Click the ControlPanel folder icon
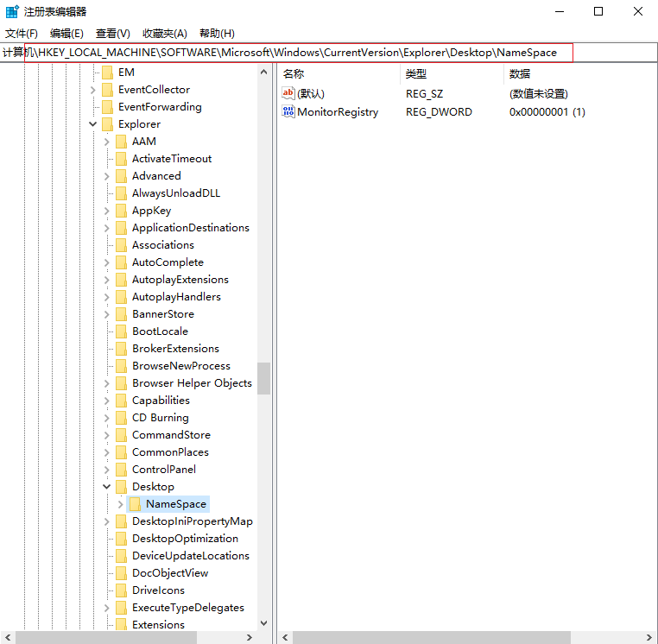 121,470
